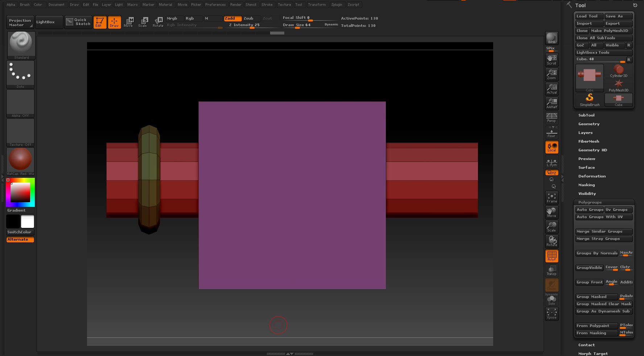Click the Frame mesh icon
This screenshot has width=644, height=356.
552,198
